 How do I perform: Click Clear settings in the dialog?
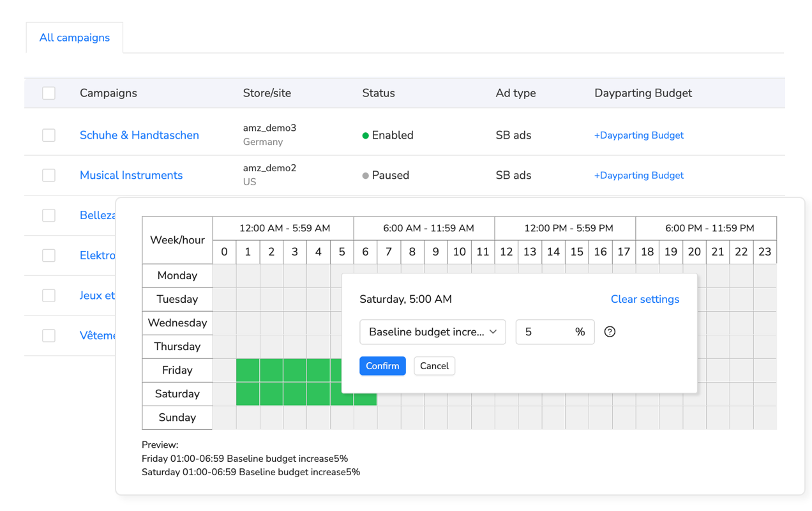coord(645,299)
